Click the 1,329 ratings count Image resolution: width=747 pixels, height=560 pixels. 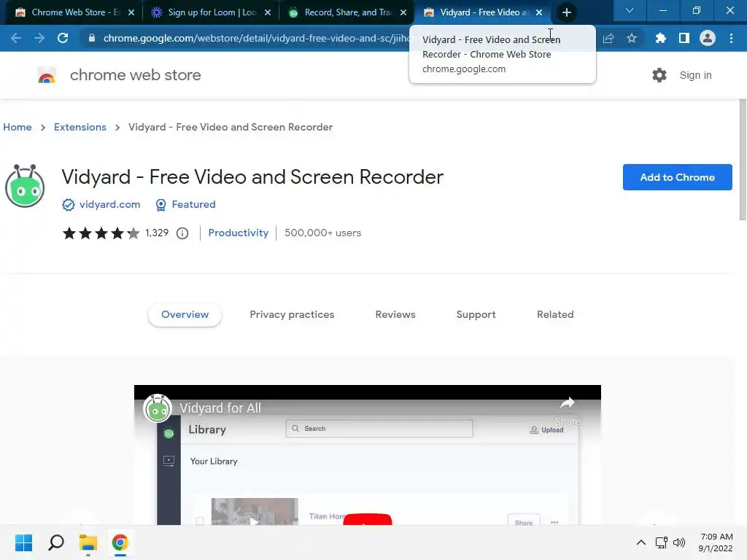click(157, 233)
